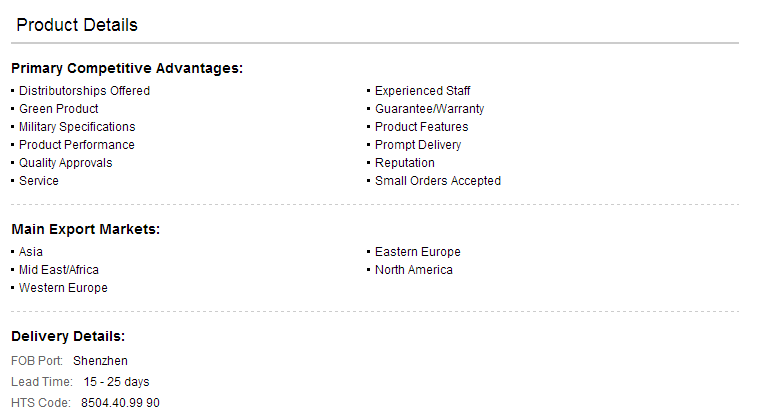Select Prompt Delivery entry
The height and width of the screenshot is (418, 779).
pos(418,145)
